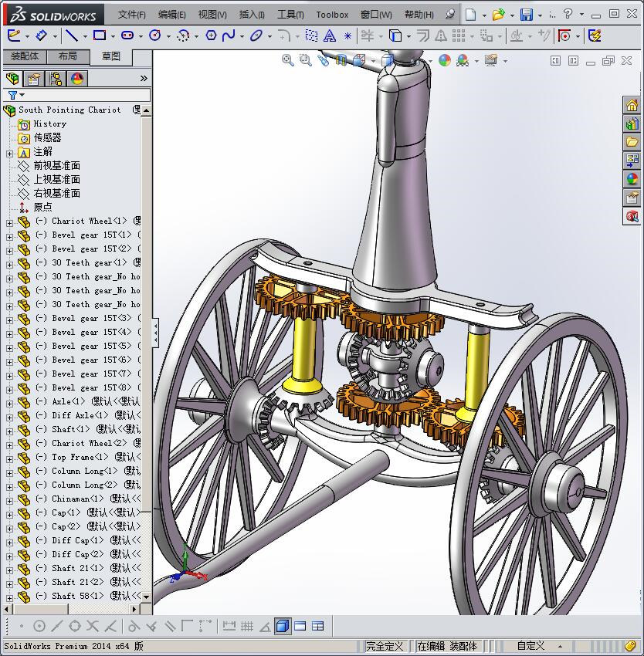Screen dimensions: 644x656
Task: Toggle the point snap in bottom toolbar
Action: tap(22, 627)
